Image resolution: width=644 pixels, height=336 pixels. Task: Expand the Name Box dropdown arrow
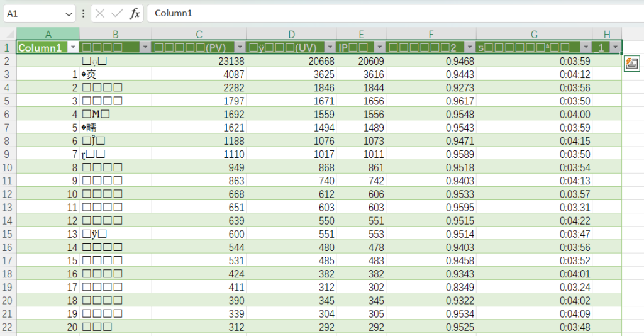69,13
